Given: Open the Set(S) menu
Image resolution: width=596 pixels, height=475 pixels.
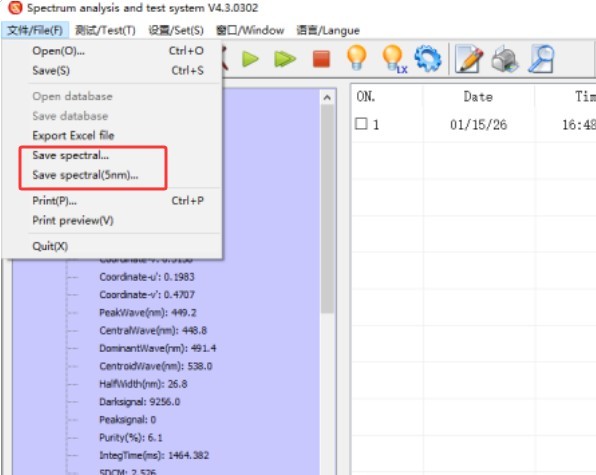Looking at the screenshot, I should pyautogui.click(x=176, y=30).
